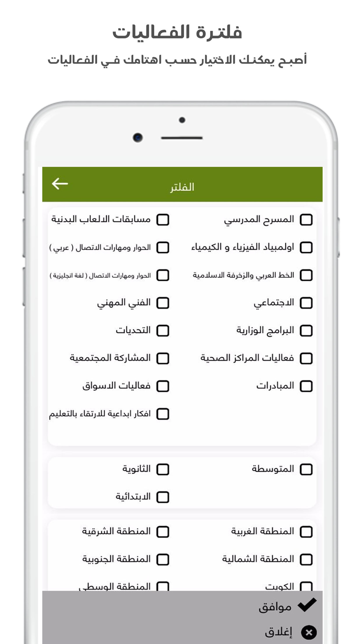Check the المتوسطة school level box
Viewport: 362px width, 644px height.
click(x=306, y=469)
